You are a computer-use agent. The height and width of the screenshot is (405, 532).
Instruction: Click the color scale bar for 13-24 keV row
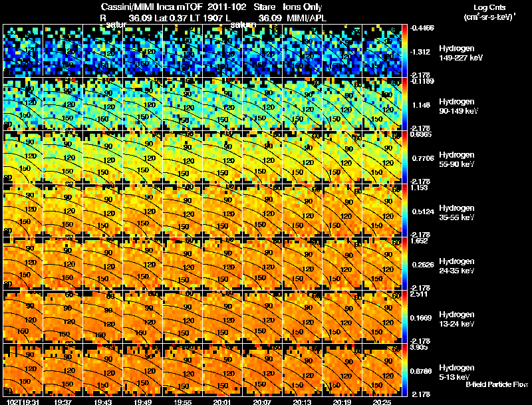coord(404,317)
